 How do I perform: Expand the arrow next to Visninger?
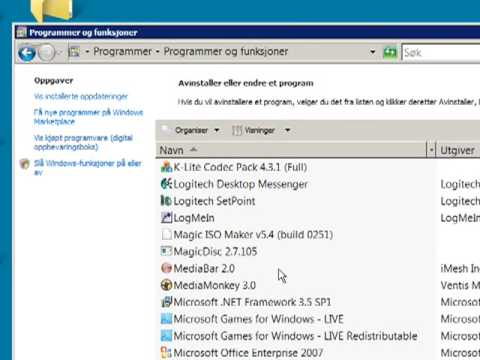pos(287,130)
